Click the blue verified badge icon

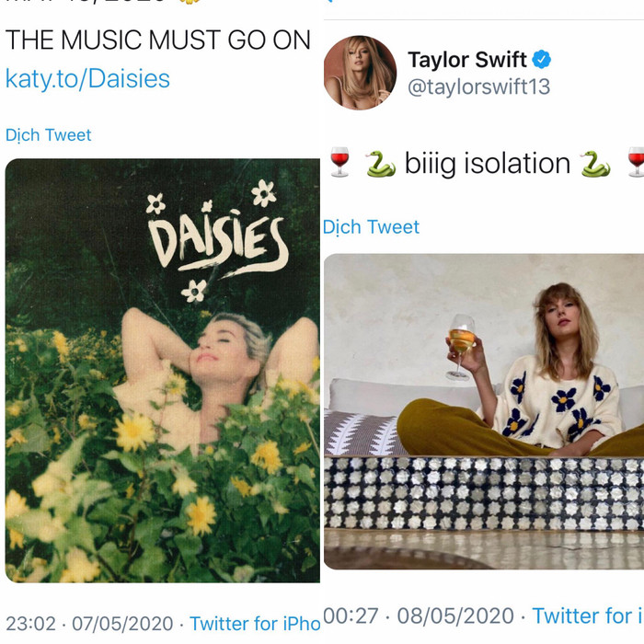tap(541, 60)
